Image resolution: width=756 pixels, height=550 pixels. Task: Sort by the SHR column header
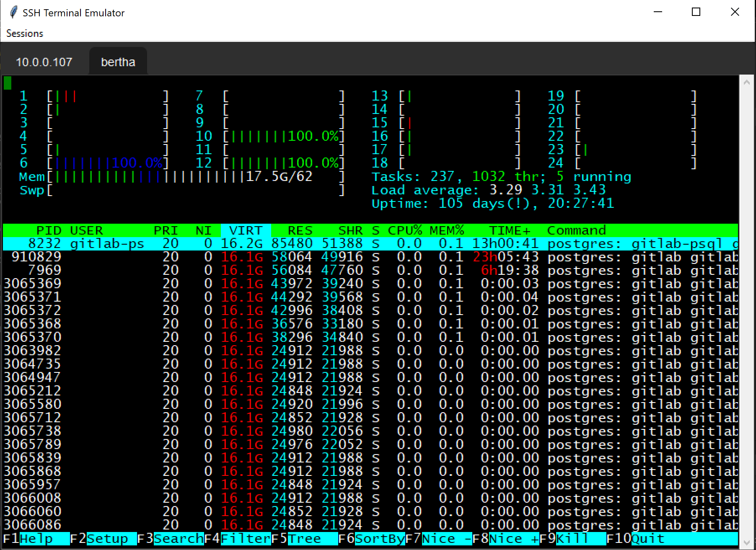(x=350, y=230)
